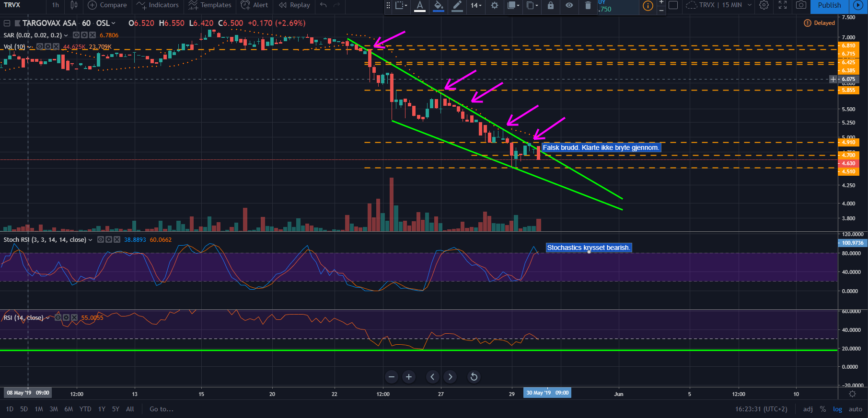The height and width of the screenshot is (418, 868).
Task: Open chart settings gear in top bar
Action: click(x=764, y=5)
